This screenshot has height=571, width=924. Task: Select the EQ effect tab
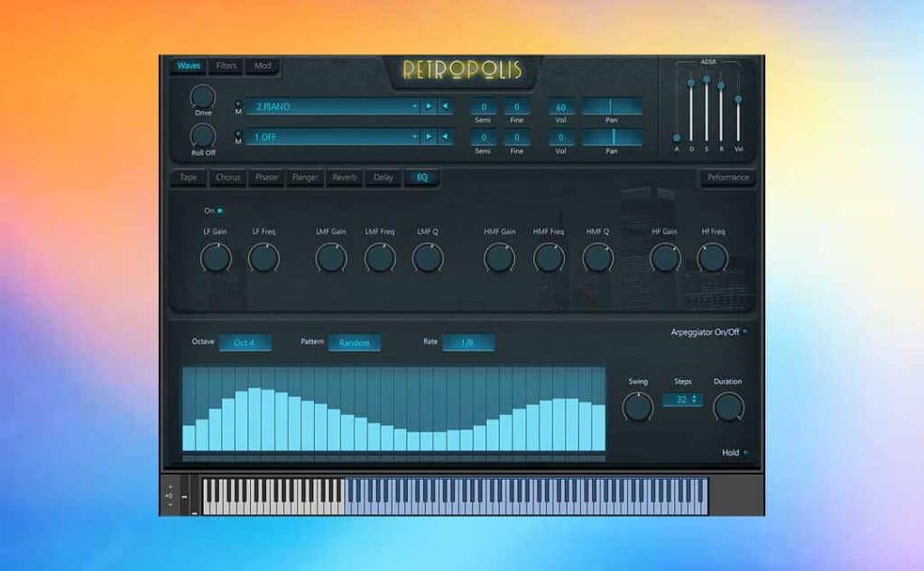click(422, 178)
